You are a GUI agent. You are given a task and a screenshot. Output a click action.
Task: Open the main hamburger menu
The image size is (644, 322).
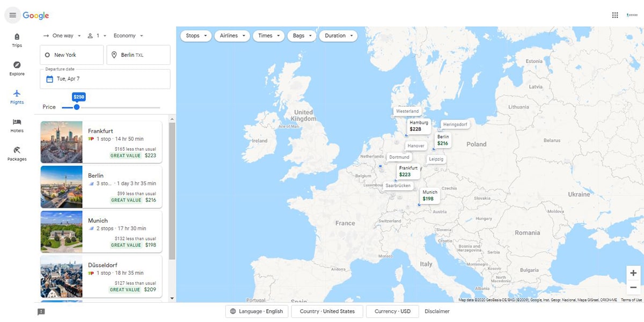(x=13, y=15)
